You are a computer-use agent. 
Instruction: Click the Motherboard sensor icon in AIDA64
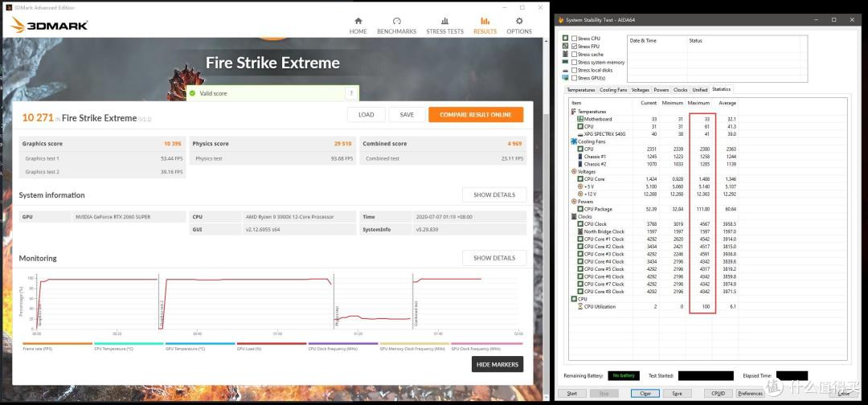(580, 119)
